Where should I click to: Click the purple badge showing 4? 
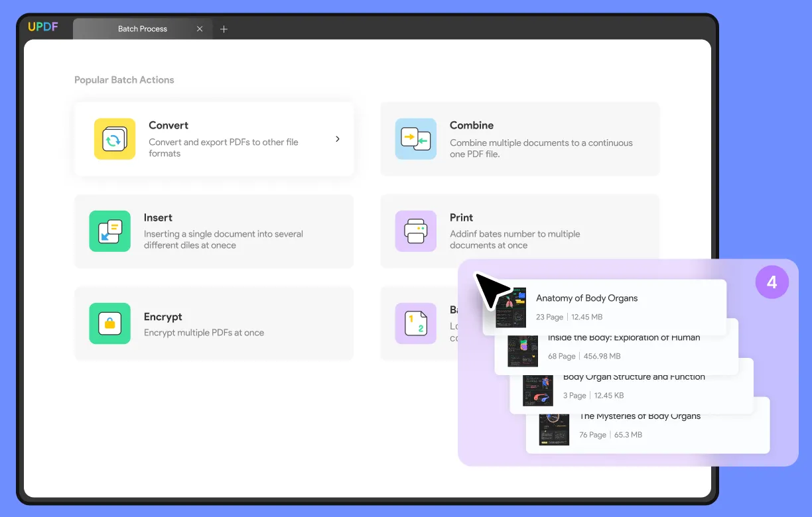(x=772, y=283)
